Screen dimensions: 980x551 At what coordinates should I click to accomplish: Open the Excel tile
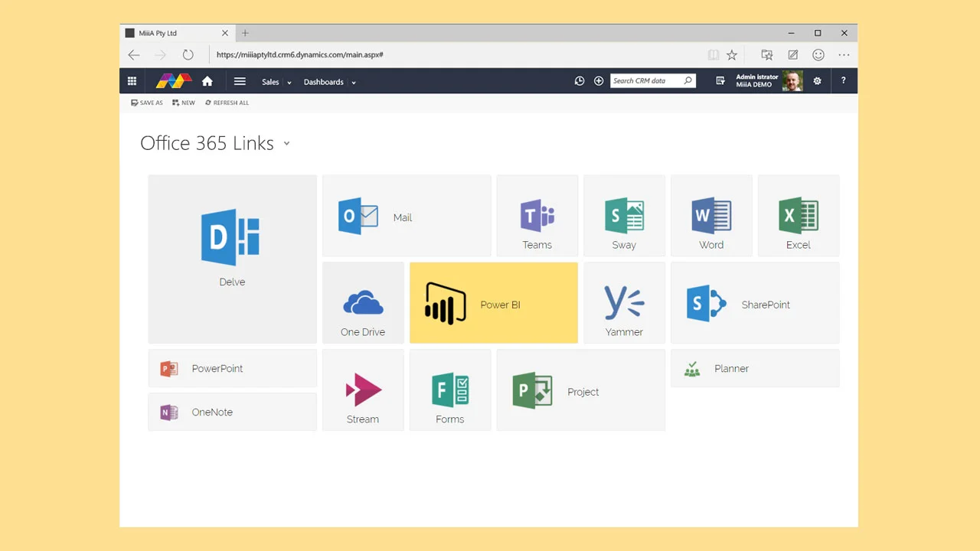799,216
